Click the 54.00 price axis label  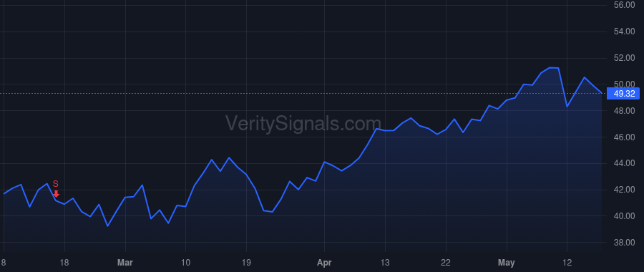click(x=624, y=31)
